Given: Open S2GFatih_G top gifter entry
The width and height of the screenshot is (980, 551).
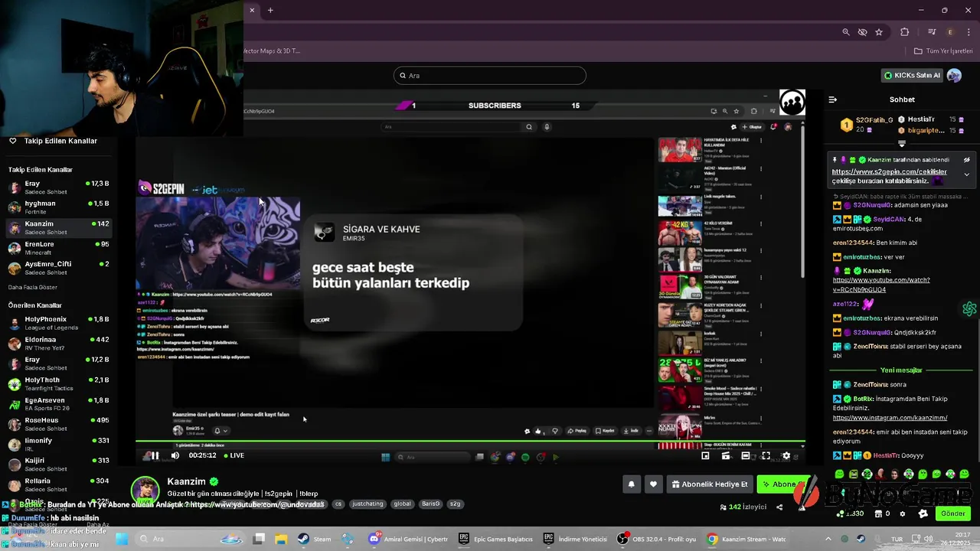Looking at the screenshot, I should click(866, 125).
